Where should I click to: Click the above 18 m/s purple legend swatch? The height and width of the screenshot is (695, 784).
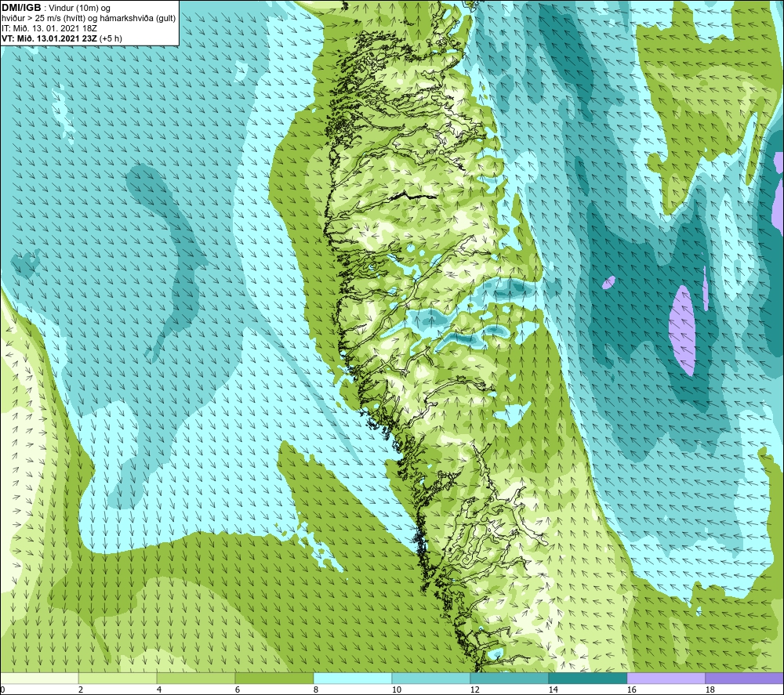click(x=744, y=679)
